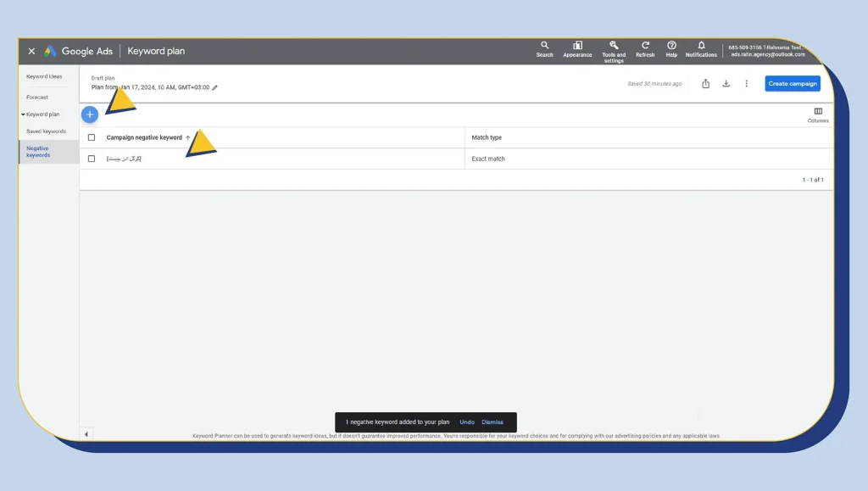
Task: Click the '1 - 1 of 1' pagination text
Action: pos(813,180)
